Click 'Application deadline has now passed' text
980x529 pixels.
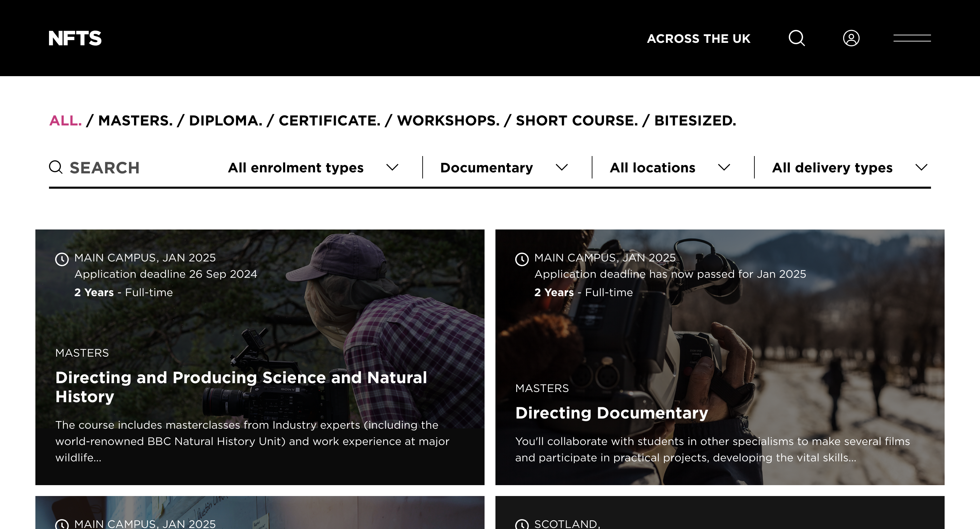pos(670,274)
